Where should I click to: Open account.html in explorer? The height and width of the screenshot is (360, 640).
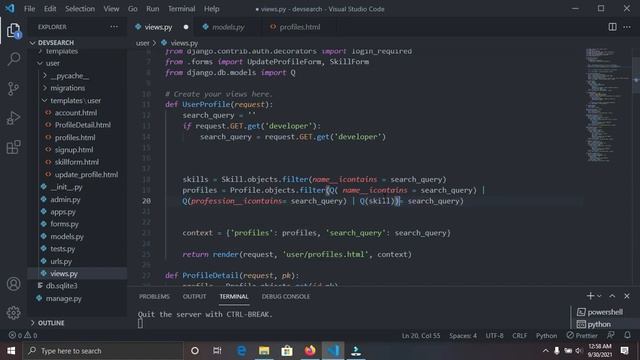coord(77,113)
